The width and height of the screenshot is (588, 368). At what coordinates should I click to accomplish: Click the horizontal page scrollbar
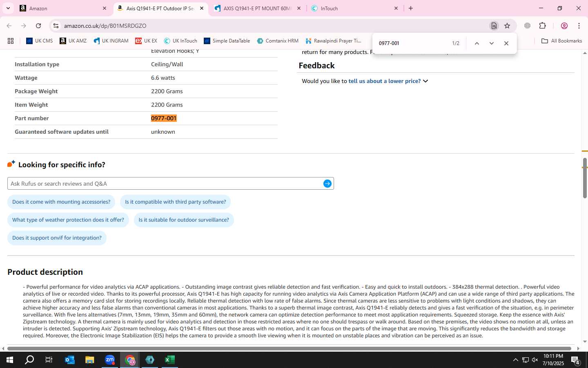289,349
